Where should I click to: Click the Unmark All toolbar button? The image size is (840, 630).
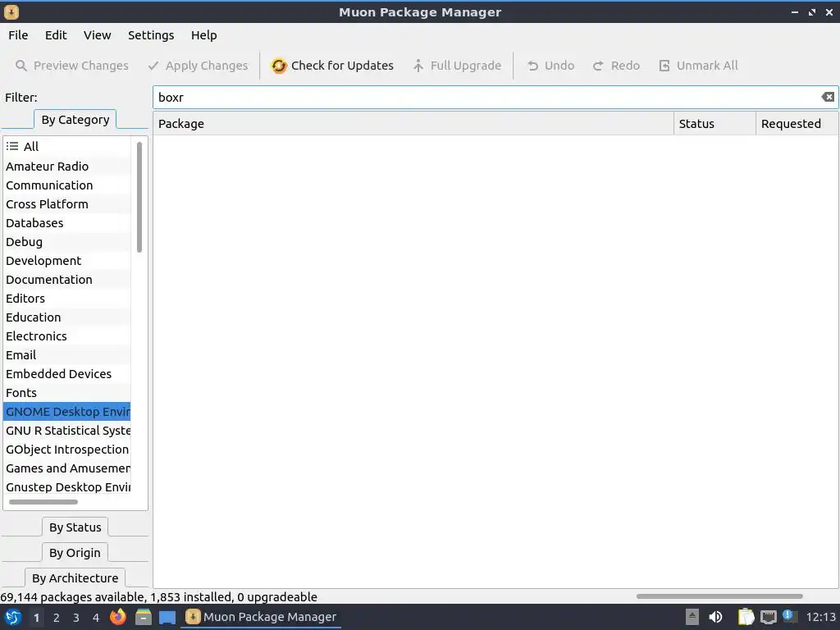tap(698, 66)
